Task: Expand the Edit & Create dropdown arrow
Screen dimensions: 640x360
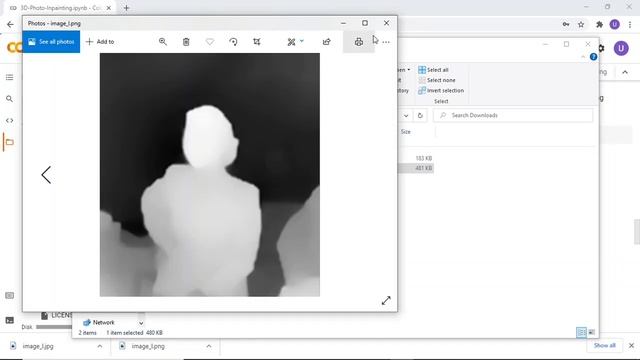Action: [302, 41]
